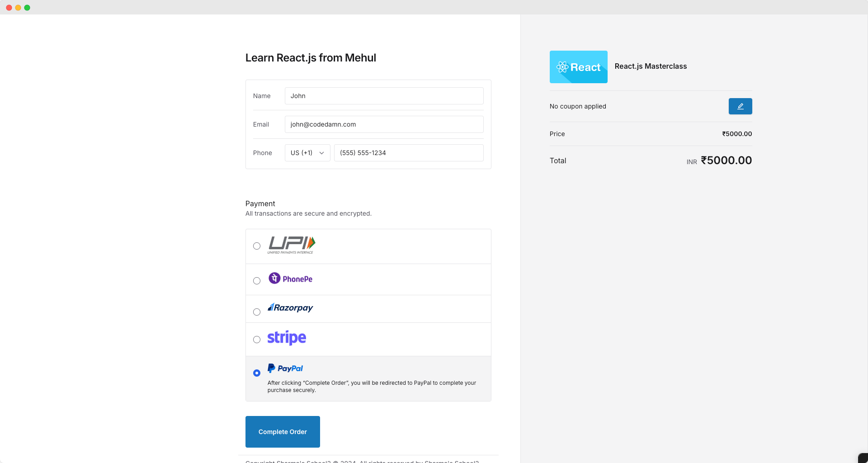Viewport: 868px width, 463px height.
Task: Click the React course thumbnail image
Action: click(578, 67)
